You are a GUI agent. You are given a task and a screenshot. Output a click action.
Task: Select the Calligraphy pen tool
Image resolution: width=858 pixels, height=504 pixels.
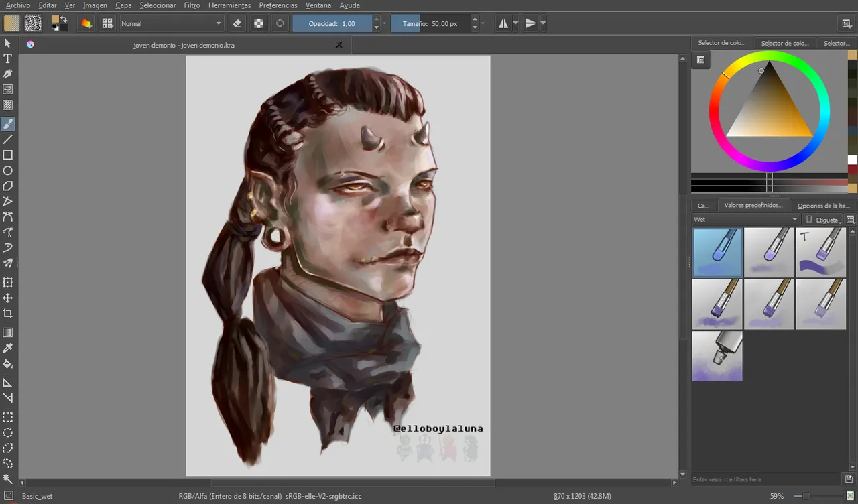(x=8, y=74)
